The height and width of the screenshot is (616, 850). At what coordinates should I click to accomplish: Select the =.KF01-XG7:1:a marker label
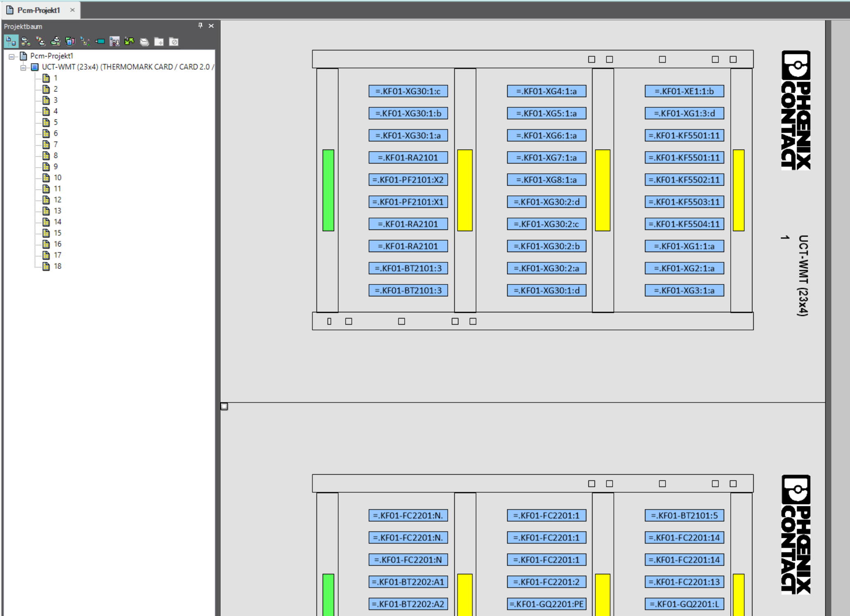(x=547, y=157)
